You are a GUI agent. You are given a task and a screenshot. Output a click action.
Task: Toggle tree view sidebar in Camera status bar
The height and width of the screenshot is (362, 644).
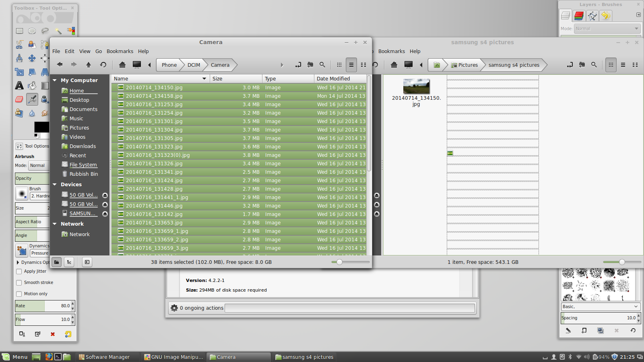(x=69, y=262)
